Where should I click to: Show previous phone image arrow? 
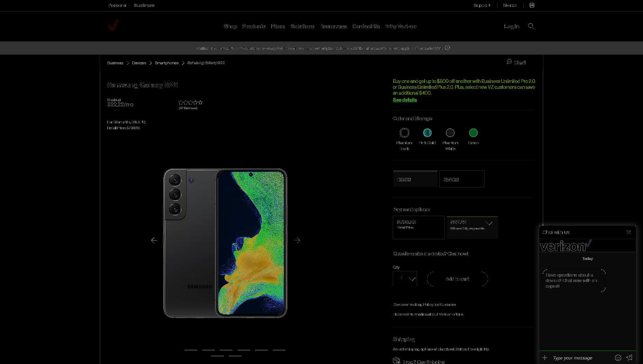coord(154,240)
